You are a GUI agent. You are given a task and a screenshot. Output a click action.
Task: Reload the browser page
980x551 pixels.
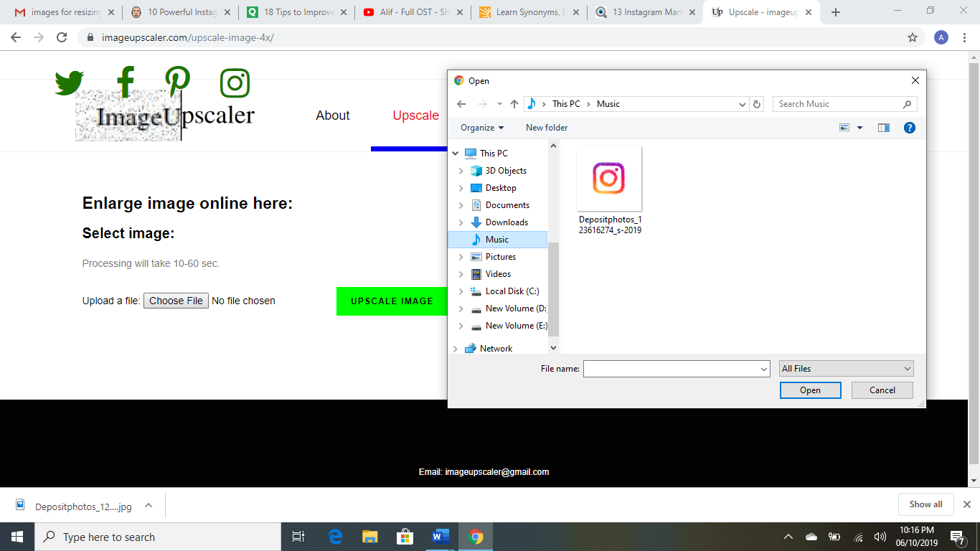coord(62,37)
